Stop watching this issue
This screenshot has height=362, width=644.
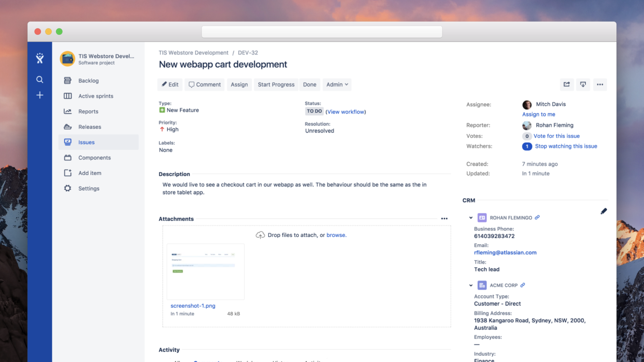(566, 146)
